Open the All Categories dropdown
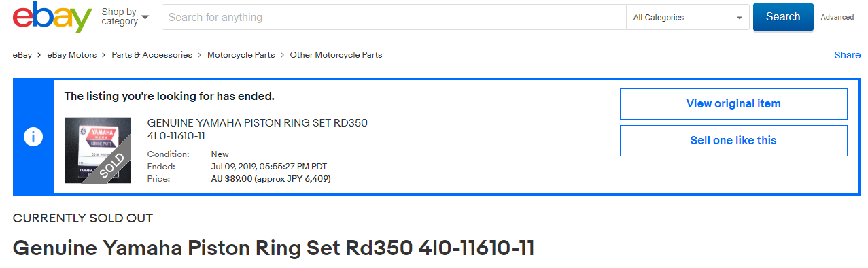The height and width of the screenshot is (268, 868). pyautogui.click(x=687, y=18)
